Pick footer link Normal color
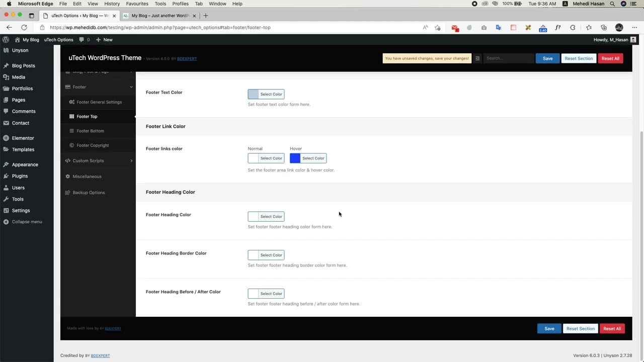 (266, 158)
